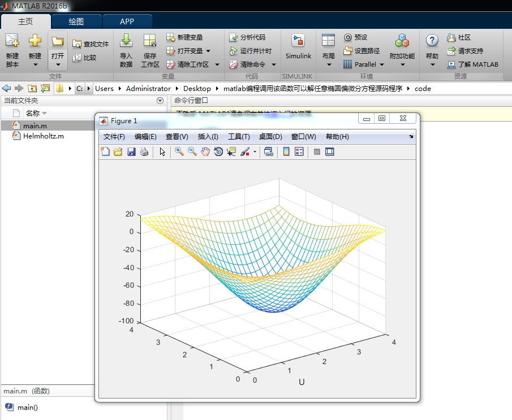The height and width of the screenshot is (420, 512).
Task: Launch Simulink from the ribbon
Action: [x=298, y=46]
